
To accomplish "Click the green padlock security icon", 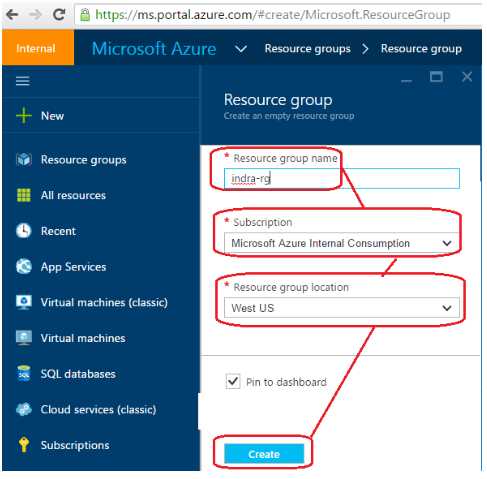I will click(x=85, y=15).
